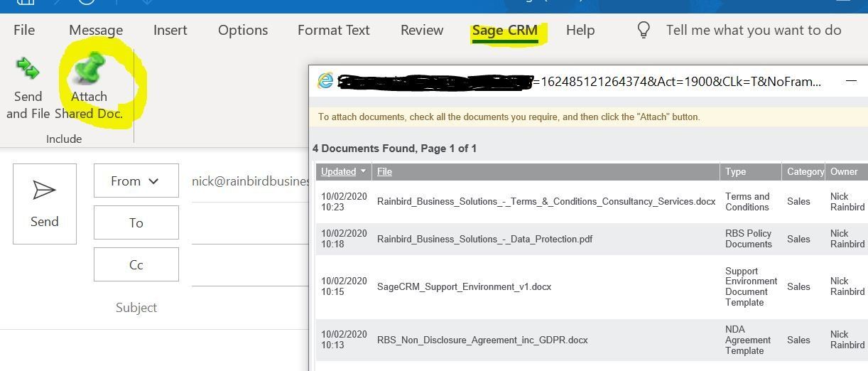Click Nick Rainbird owner in NDA row
Image resolution: width=868 pixels, height=371 pixels.
point(847,340)
